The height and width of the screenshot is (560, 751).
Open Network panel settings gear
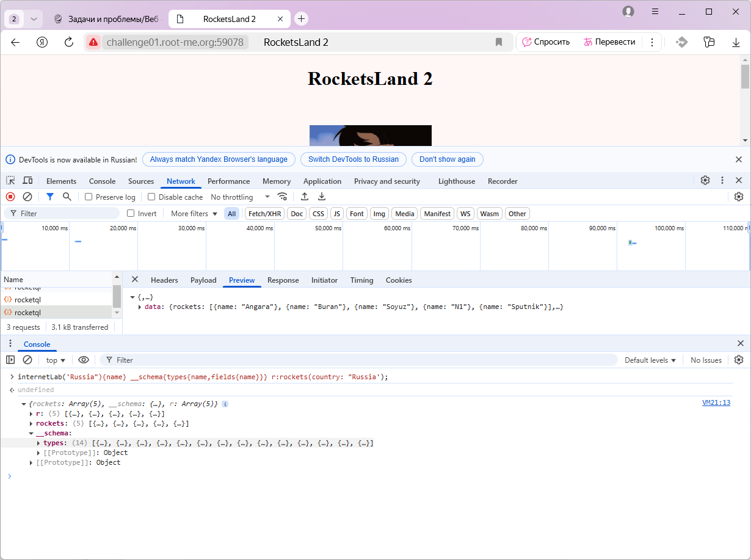[739, 197]
